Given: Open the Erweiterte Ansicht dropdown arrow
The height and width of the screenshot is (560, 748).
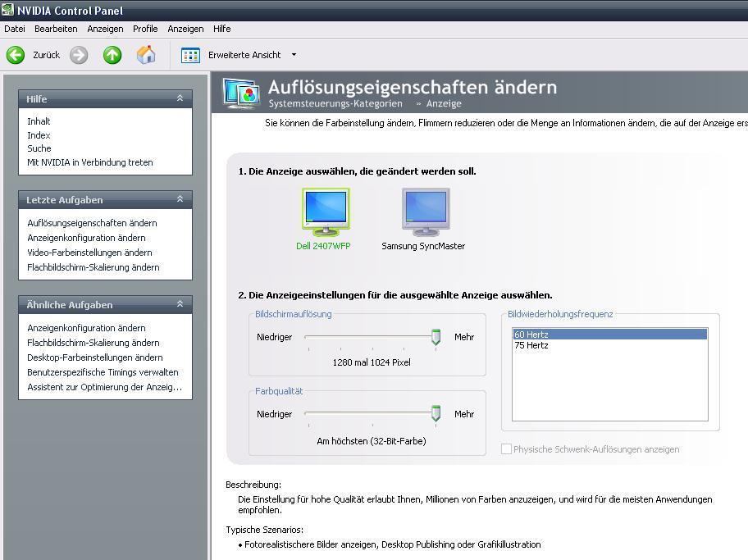Looking at the screenshot, I should [x=294, y=55].
